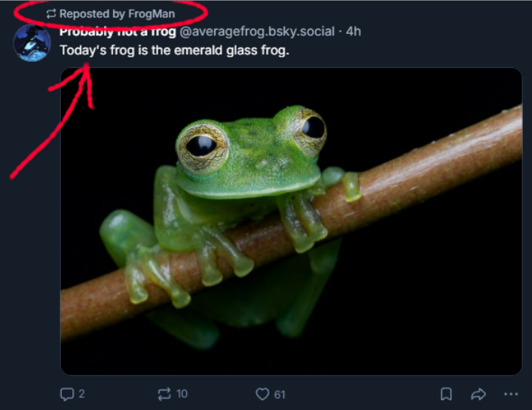Like the post with the heart icon
This screenshot has width=532, height=410.
(261, 393)
